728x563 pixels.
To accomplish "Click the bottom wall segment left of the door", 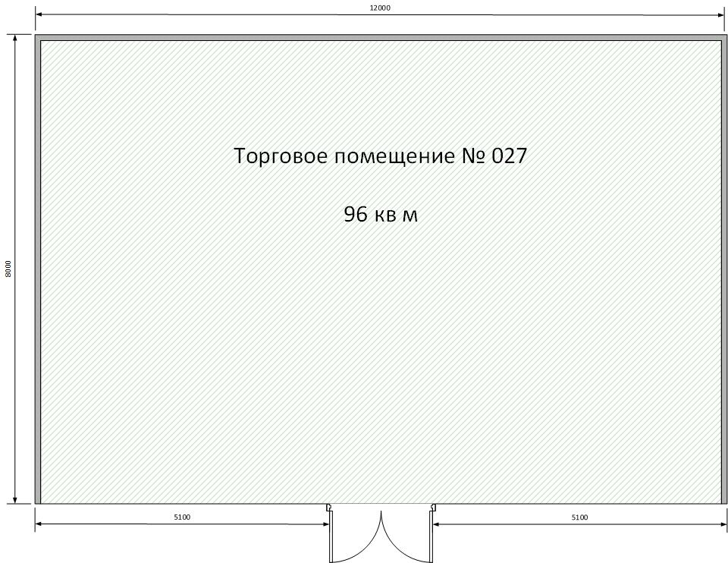I will pos(182,504).
